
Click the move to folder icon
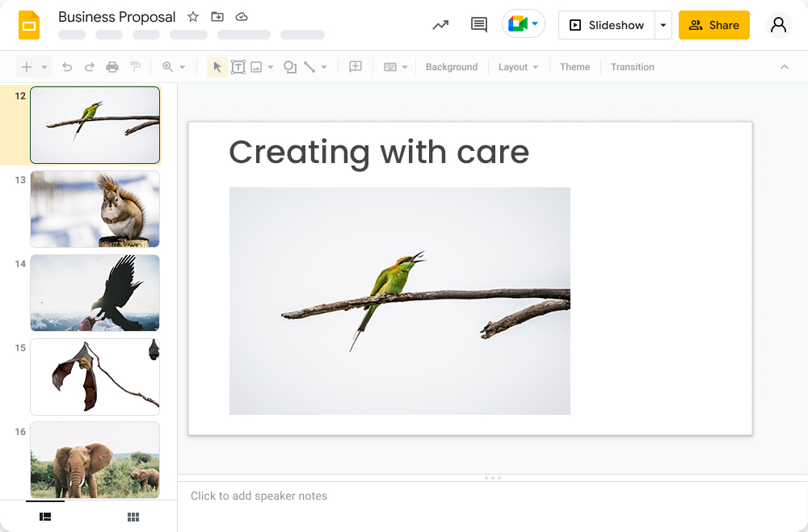coord(217,16)
